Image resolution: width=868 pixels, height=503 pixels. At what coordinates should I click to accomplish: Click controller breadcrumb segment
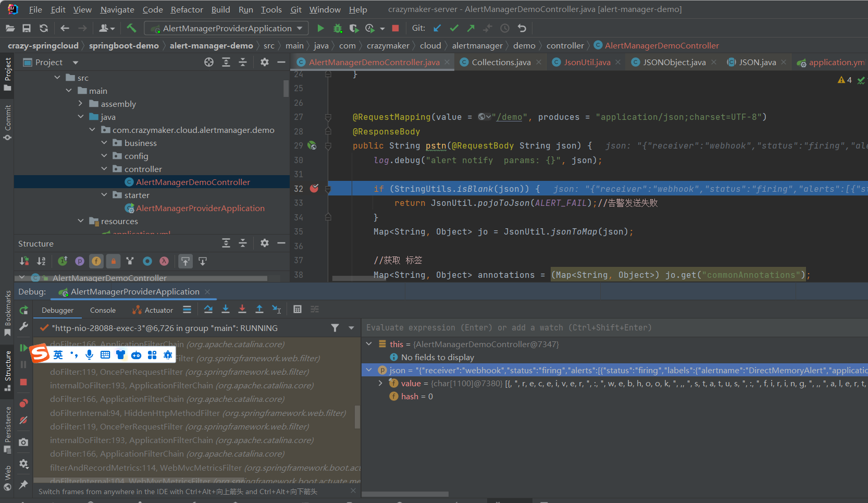coord(565,45)
